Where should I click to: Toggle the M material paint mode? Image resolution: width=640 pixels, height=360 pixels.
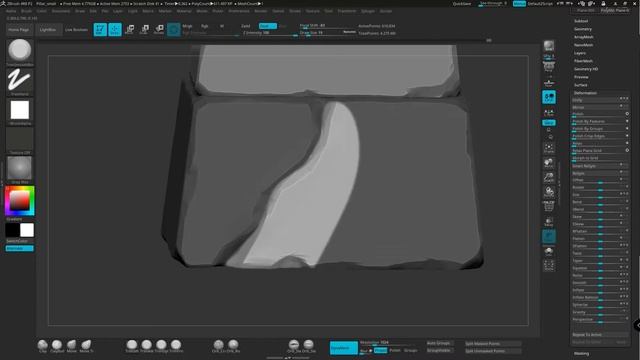[222, 26]
